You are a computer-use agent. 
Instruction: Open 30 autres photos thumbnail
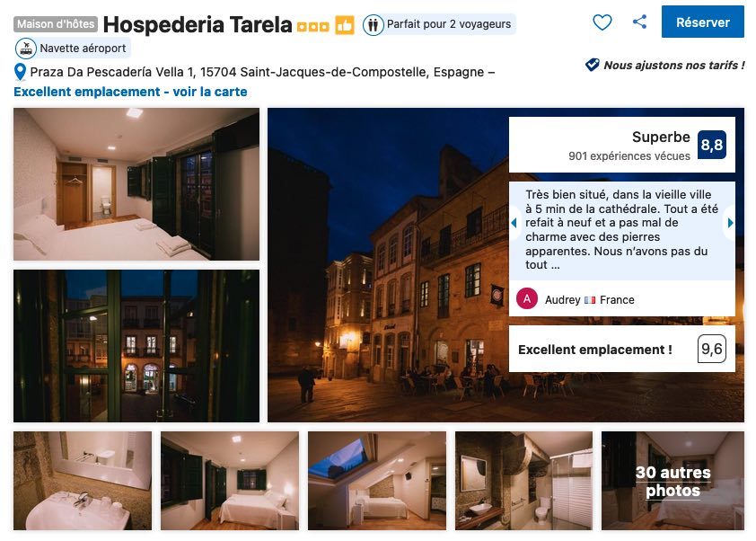tap(672, 481)
